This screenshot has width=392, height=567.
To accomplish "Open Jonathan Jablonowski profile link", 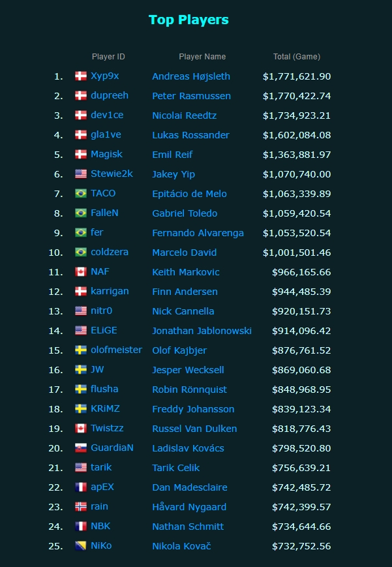I will [x=202, y=331].
